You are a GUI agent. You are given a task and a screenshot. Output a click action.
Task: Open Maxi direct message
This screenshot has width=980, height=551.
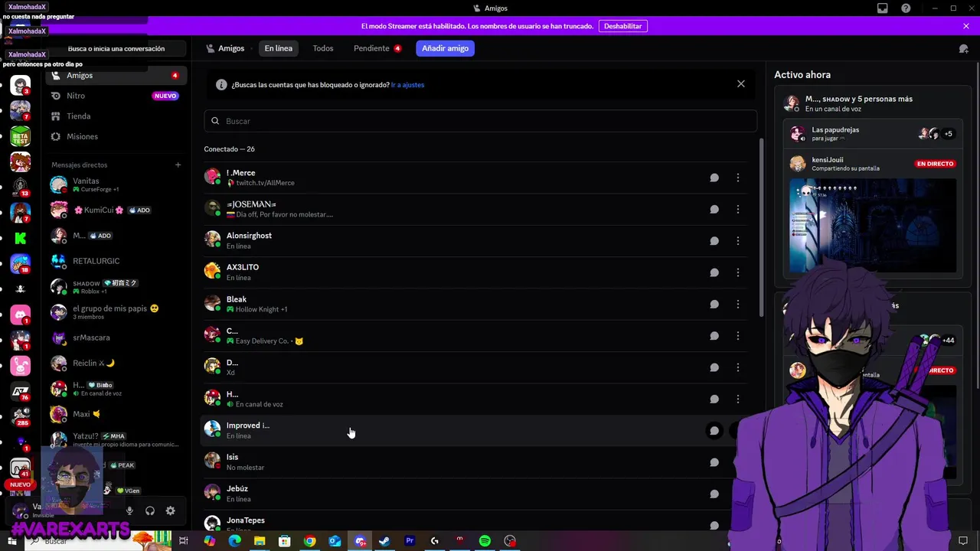pos(115,414)
